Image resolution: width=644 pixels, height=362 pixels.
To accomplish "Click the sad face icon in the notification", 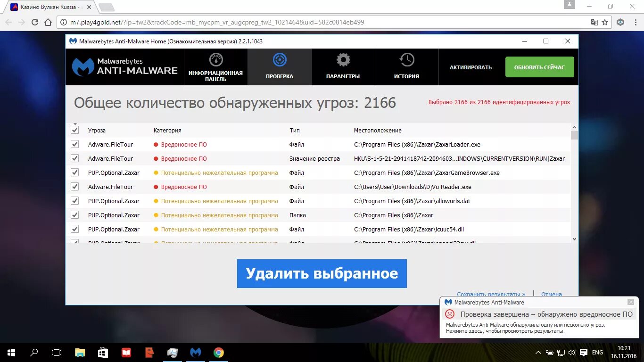I will pyautogui.click(x=450, y=314).
